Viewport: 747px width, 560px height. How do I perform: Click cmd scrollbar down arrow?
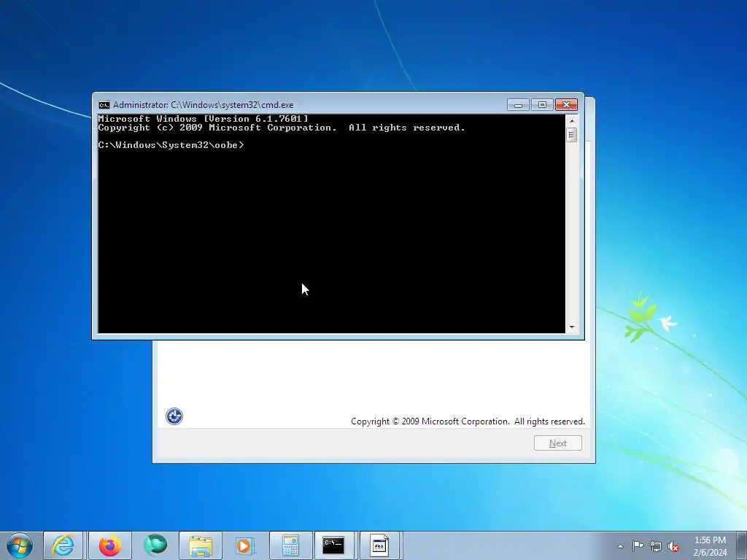(x=572, y=327)
